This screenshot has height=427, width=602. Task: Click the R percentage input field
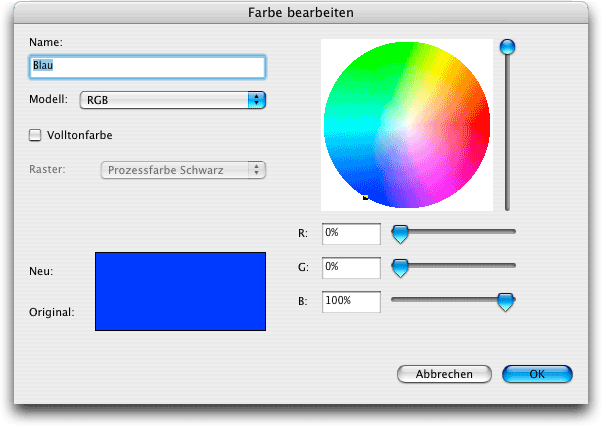(x=351, y=233)
